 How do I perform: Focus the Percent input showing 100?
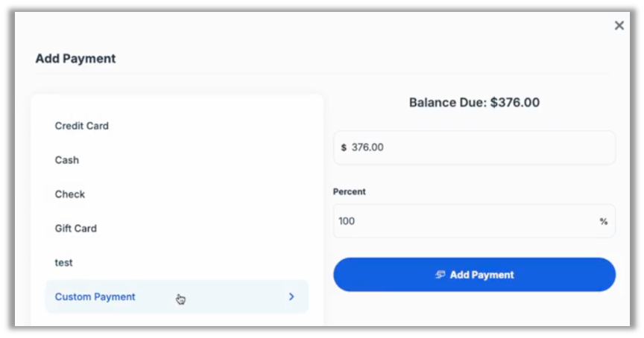462,221
